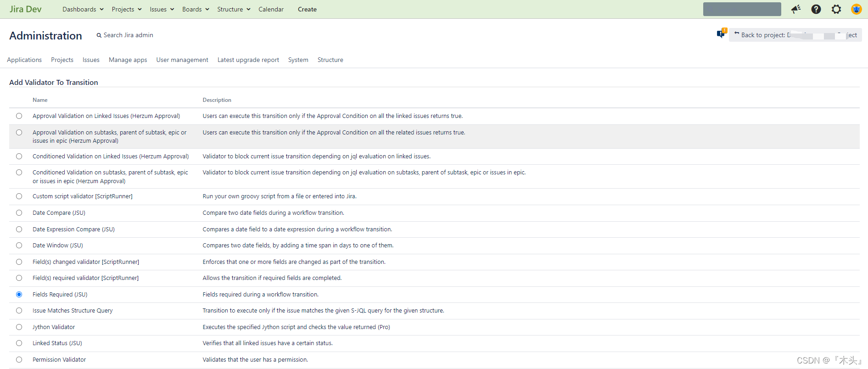Select Custom script validator radio button
This screenshot has width=868, height=369.
19,196
